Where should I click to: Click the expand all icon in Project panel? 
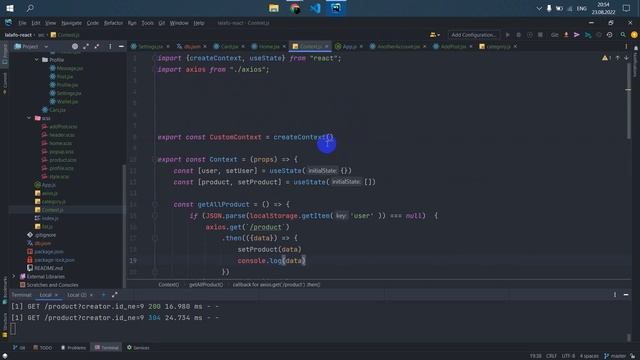click(86, 47)
